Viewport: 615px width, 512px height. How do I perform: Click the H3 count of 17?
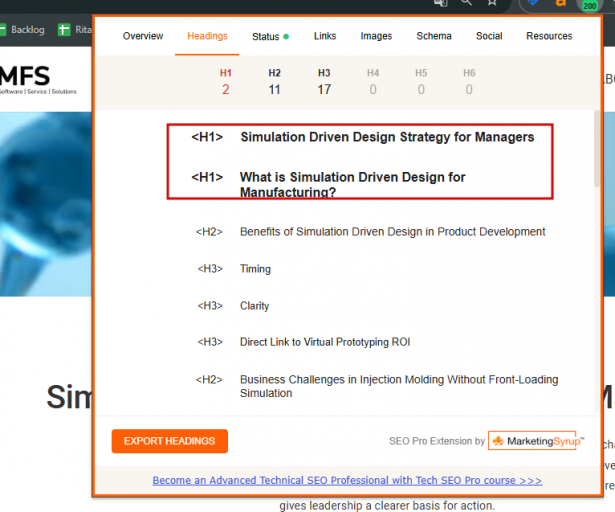click(x=324, y=89)
